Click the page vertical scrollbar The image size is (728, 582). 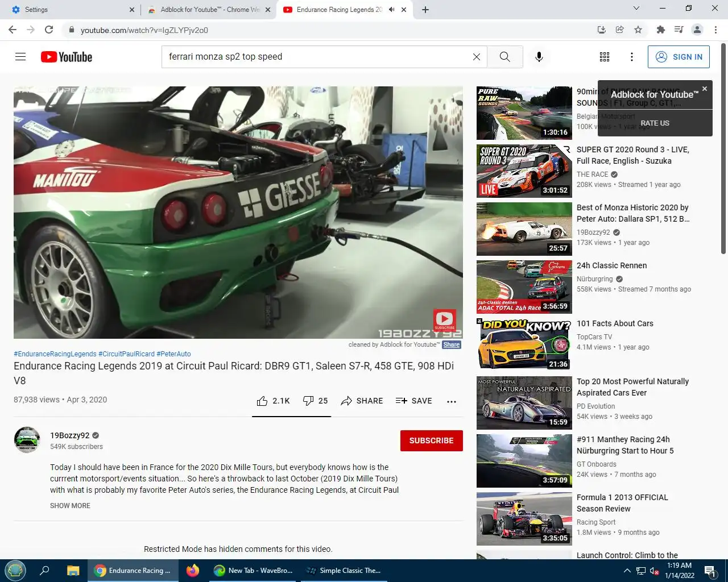pos(723,148)
